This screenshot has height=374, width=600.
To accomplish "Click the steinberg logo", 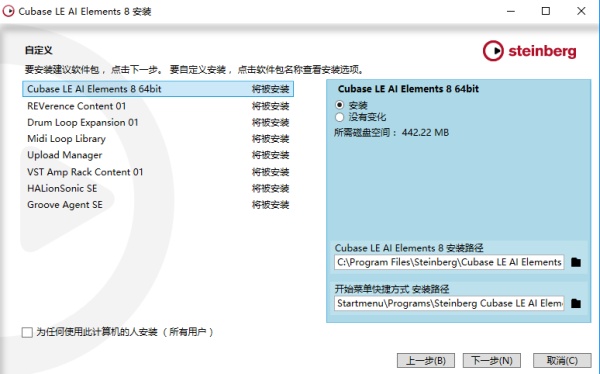I will point(530,51).
